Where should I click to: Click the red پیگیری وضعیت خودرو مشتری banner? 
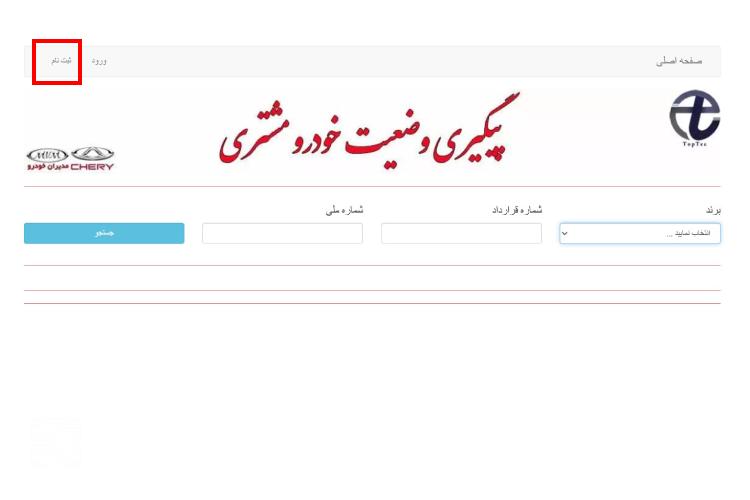click(x=369, y=129)
